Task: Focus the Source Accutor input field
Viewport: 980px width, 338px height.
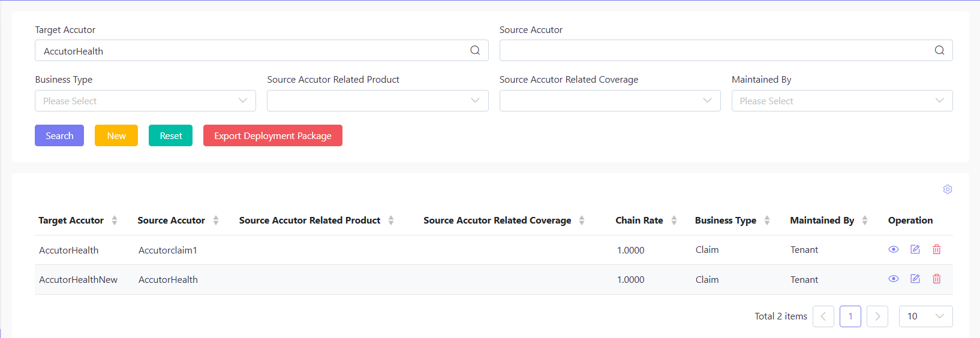Action: tap(726, 50)
